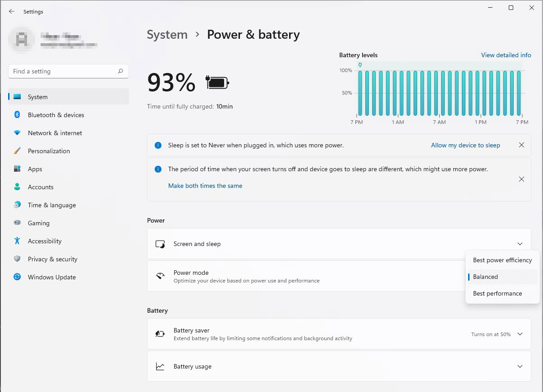Screen dimensions: 543x392
Task: Click the Turns on at 50% text
Action: [x=491, y=334]
